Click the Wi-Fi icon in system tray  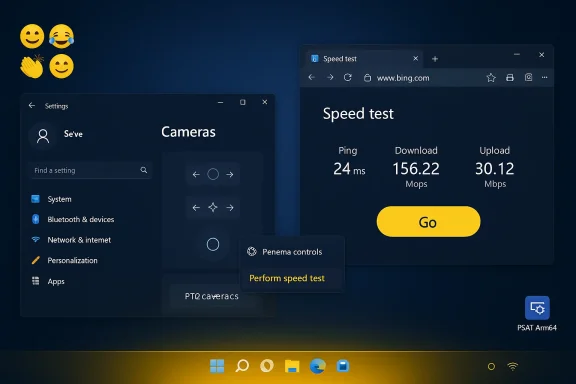pos(512,366)
